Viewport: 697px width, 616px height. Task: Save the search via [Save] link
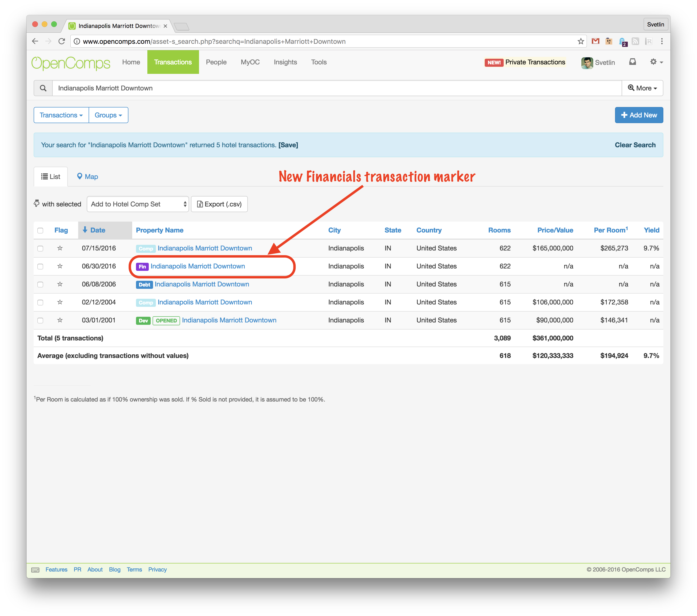288,145
